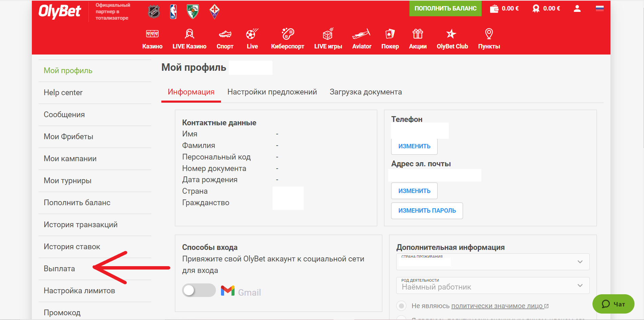Viewport: 644px width, 320px height.
Task: Open Настройка лимитов in sidebar
Action: coord(95,291)
